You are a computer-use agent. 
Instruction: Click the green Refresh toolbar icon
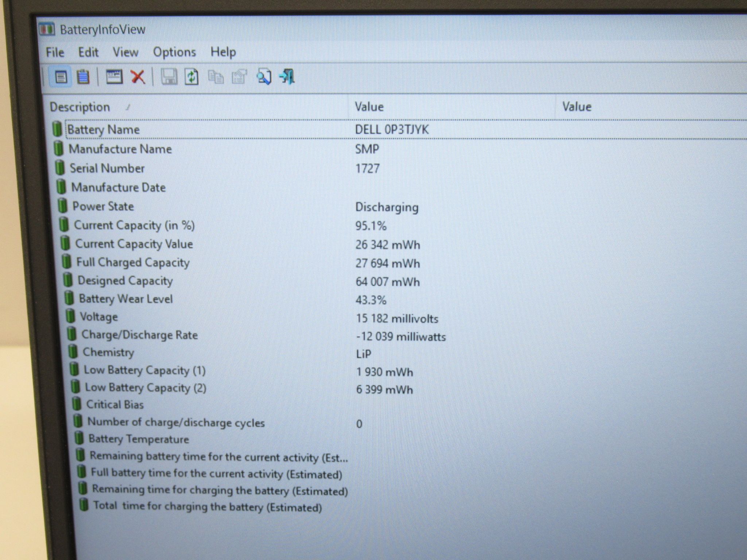tap(191, 77)
